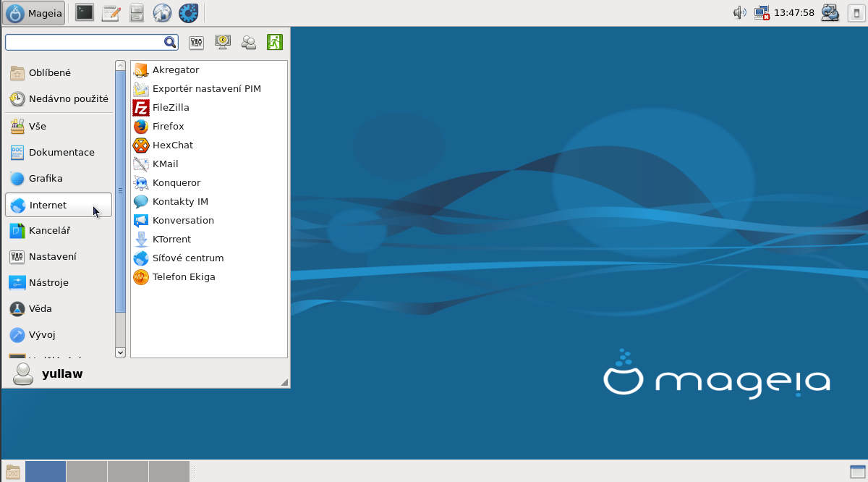Viewport: 868px width, 482px height.
Task: Log out with the green exit icon
Action: tap(275, 42)
